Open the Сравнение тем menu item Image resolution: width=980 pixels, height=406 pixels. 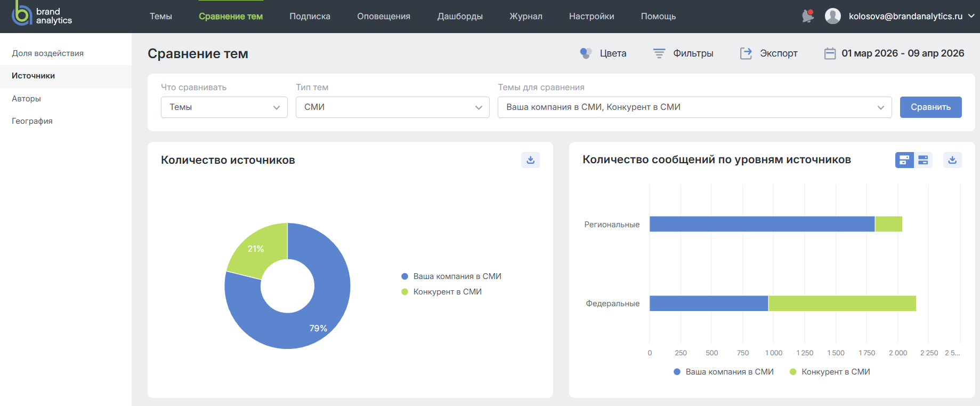[x=231, y=17]
